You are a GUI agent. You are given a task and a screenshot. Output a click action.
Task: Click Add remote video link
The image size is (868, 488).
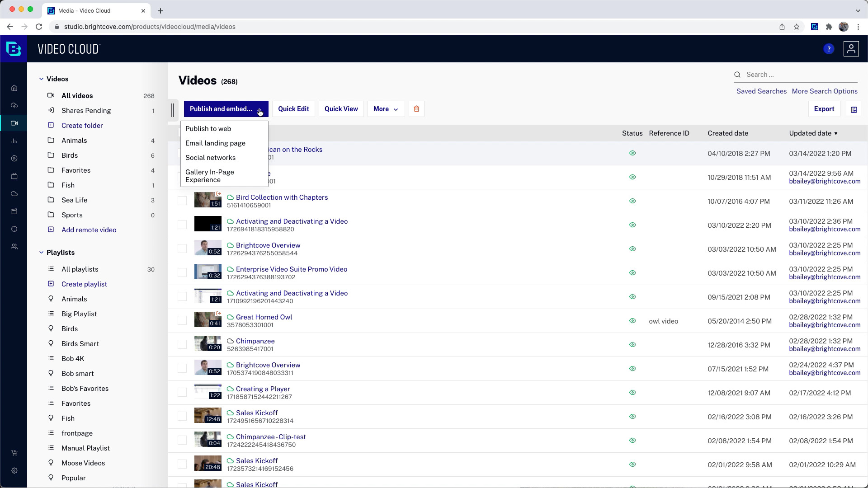89,230
